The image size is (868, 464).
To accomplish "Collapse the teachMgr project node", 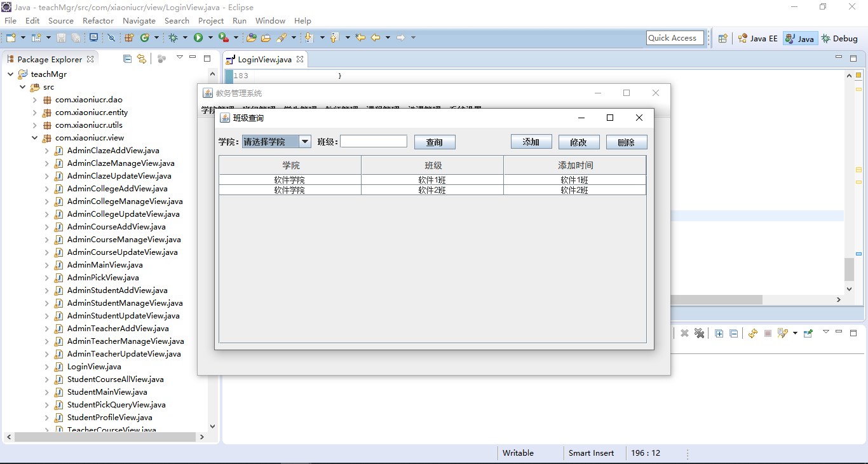I will [10, 74].
